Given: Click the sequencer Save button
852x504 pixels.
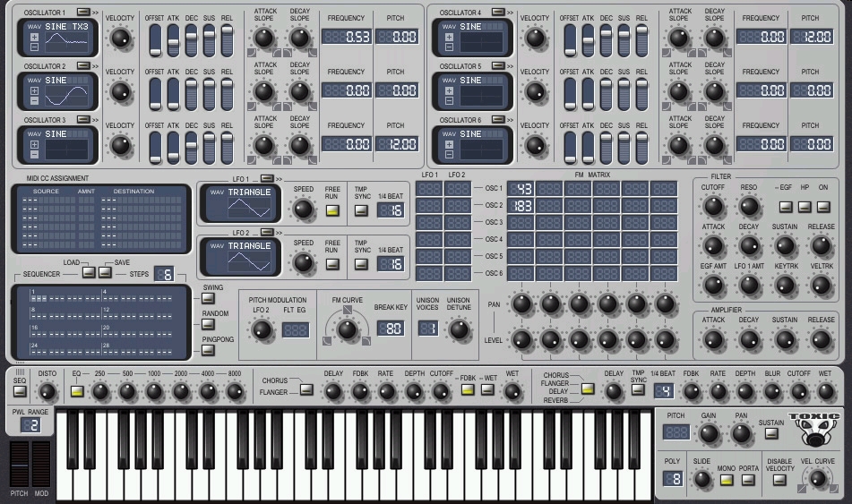Looking at the screenshot, I should (x=105, y=272).
